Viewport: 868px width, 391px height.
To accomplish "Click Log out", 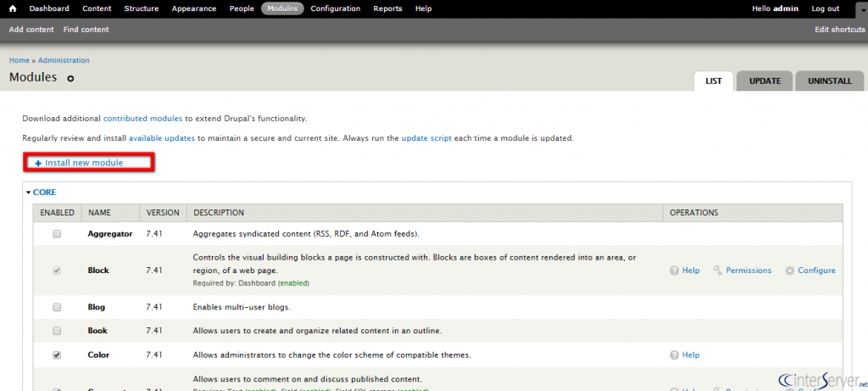I will click(x=826, y=8).
